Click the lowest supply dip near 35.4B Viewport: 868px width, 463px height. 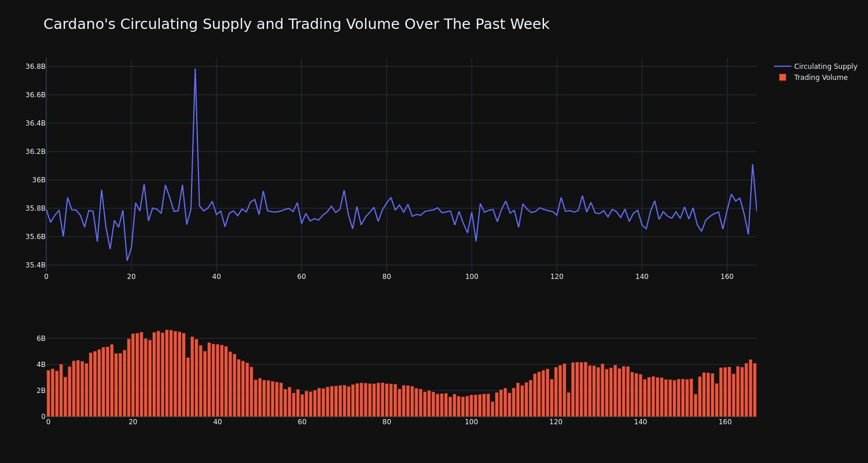(127, 260)
